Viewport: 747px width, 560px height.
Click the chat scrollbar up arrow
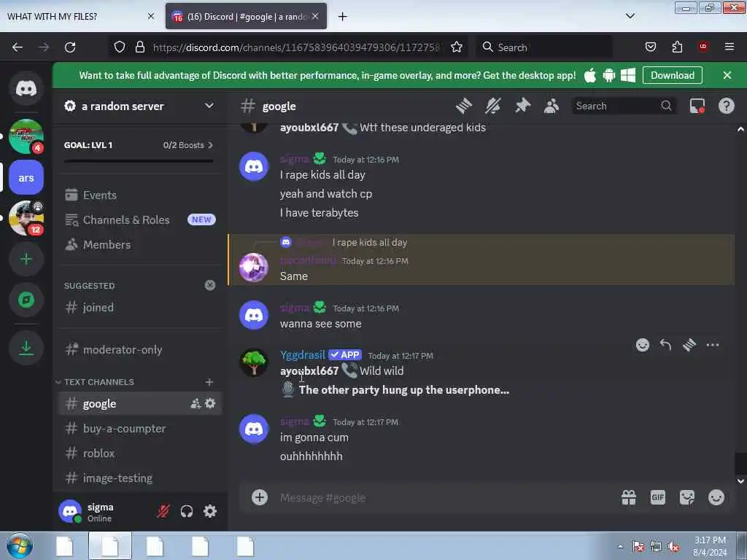tap(740, 129)
